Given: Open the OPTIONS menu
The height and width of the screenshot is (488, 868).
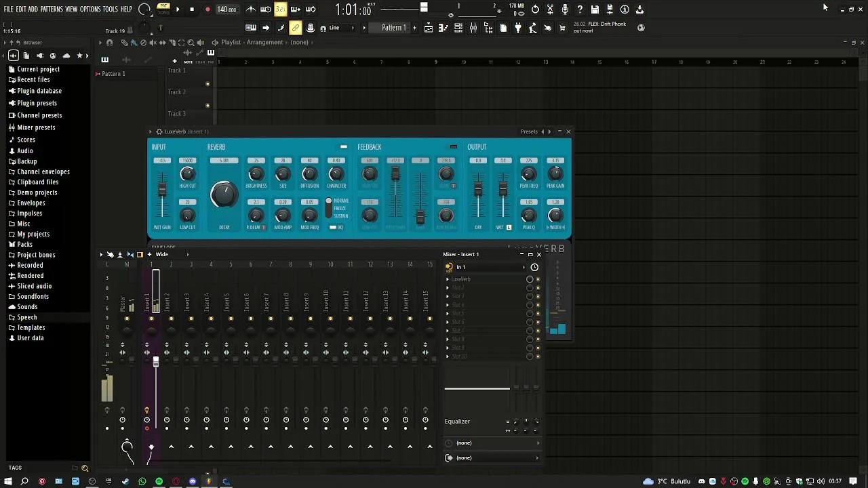Looking at the screenshot, I should tap(90, 9).
